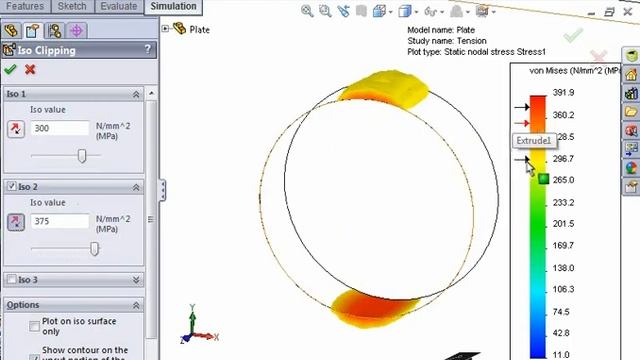Collapse the Iso 1 section

pos(136,94)
